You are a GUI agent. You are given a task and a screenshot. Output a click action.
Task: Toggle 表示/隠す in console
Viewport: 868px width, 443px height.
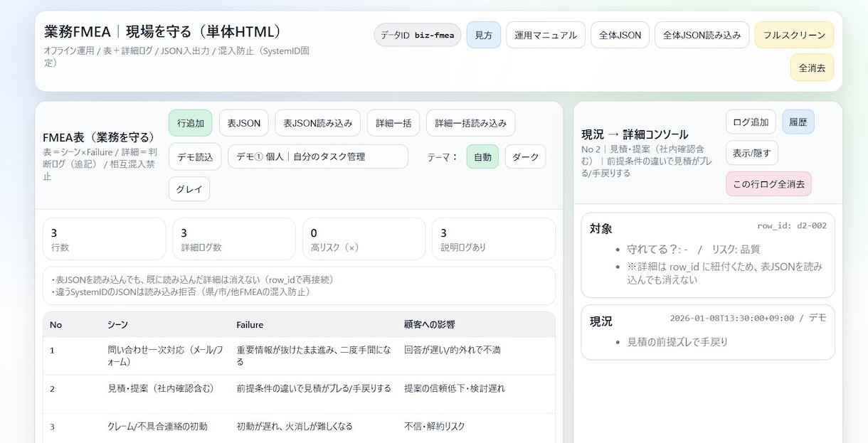pyautogui.click(x=752, y=152)
